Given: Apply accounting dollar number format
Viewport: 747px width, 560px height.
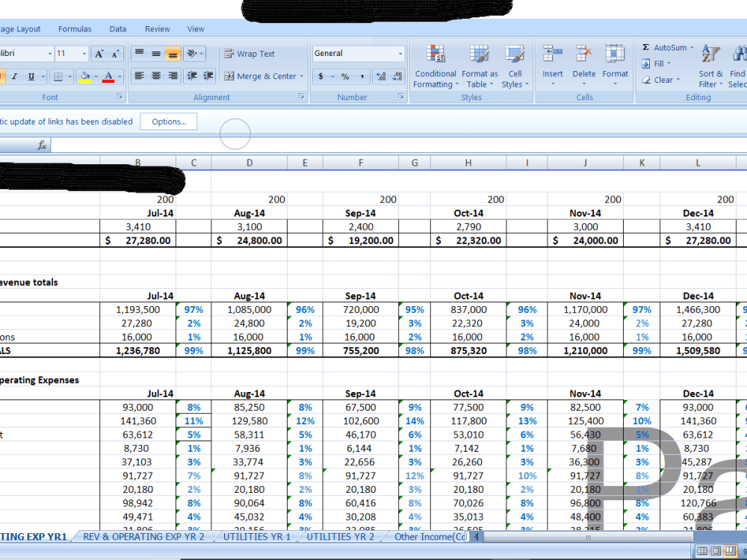Looking at the screenshot, I should (320, 76).
